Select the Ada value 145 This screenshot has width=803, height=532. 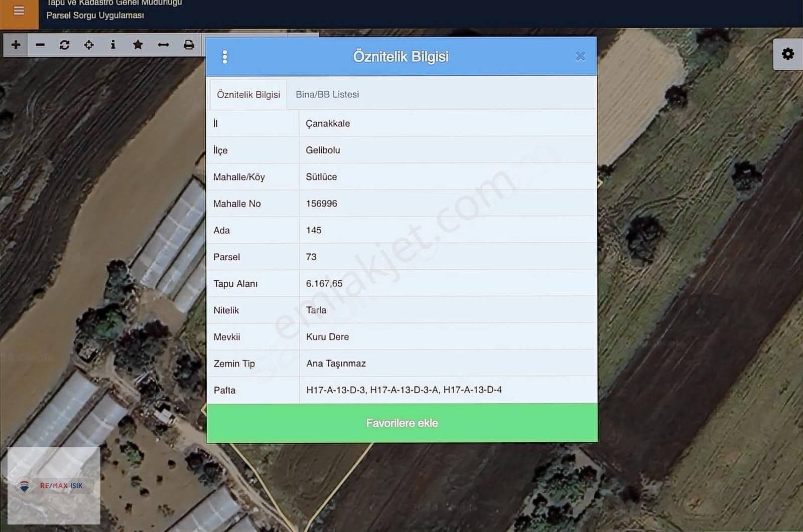pyautogui.click(x=314, y=230)
